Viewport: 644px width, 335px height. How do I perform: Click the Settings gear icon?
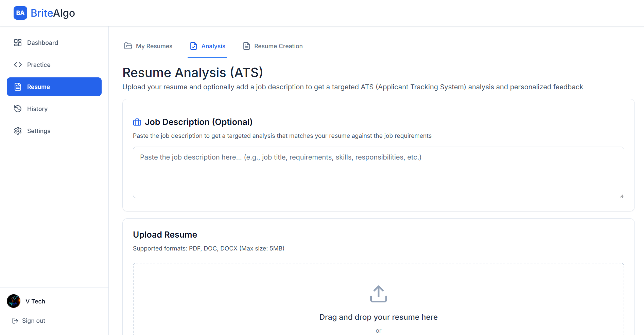tap(18, 131)
